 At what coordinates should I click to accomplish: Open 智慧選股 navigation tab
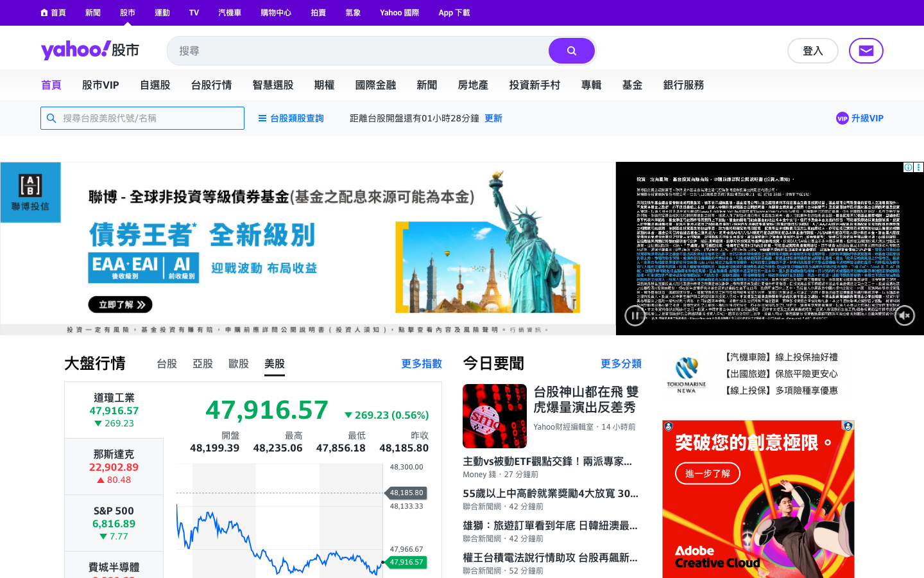point(273,85)
